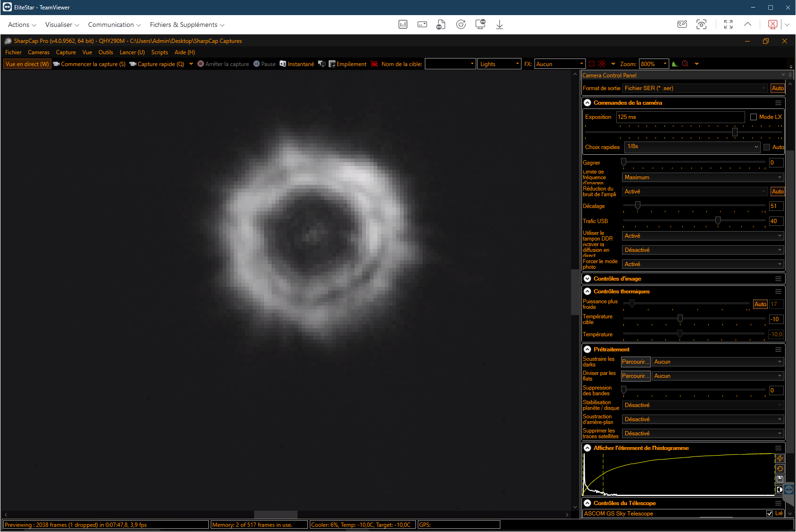Open Empilement live stacking
796x532 pixels.
pos(348,64)
